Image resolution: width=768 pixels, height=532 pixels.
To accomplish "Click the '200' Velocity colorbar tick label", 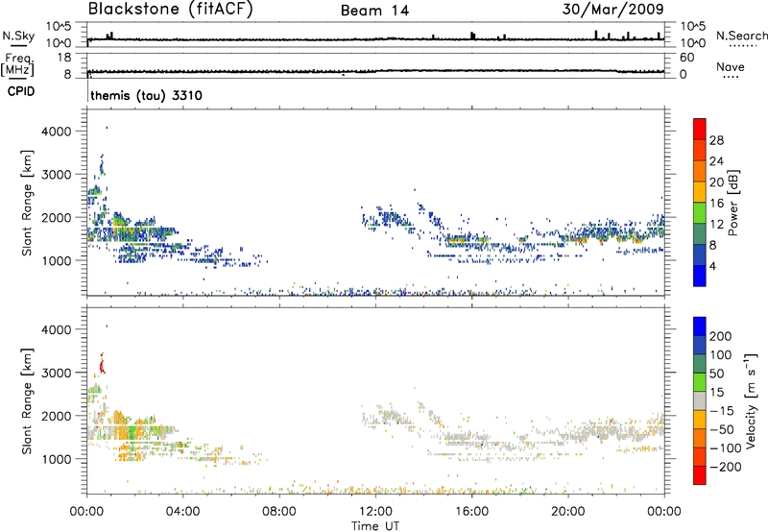I will (721, 336).
